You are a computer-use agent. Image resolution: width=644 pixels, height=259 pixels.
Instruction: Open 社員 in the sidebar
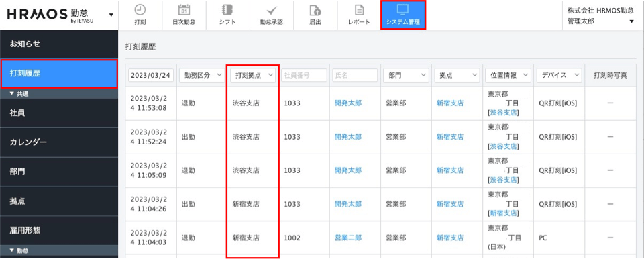click(59, 113)
